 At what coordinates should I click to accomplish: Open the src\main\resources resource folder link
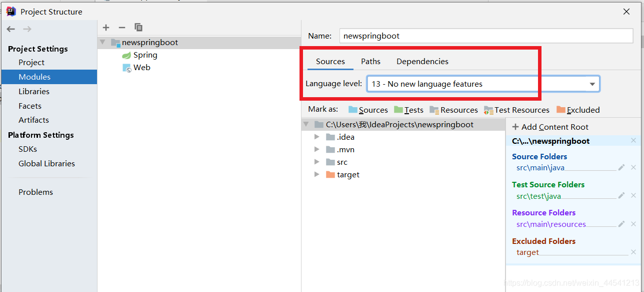[x=550, y=224]
